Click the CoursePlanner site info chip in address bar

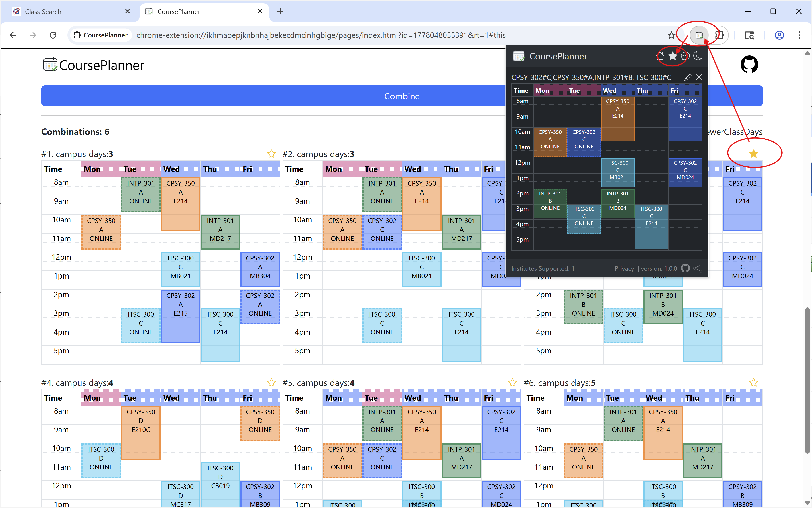coord(101,35)
